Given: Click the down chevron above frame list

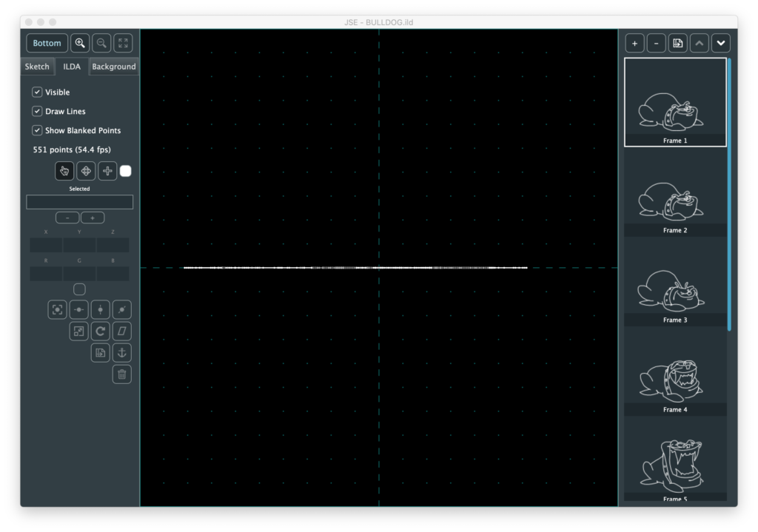Looking at the screenshot, I should pos(720,43).
